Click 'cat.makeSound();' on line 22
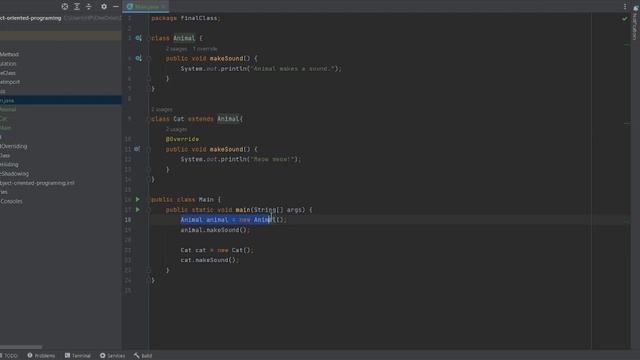This screenshot has width=640, height=360. click(x=209, y=260)
